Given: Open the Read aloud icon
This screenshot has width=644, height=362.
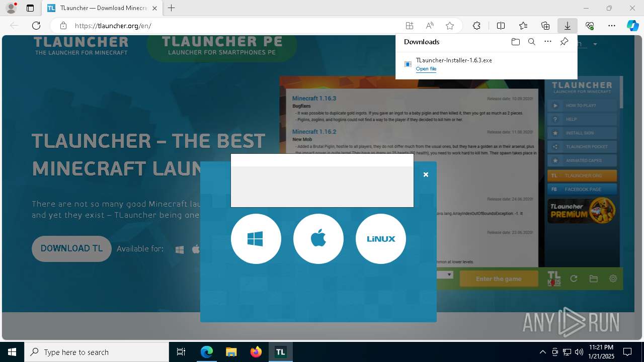Looking at the screenshot, I should (x=430, y=26).
